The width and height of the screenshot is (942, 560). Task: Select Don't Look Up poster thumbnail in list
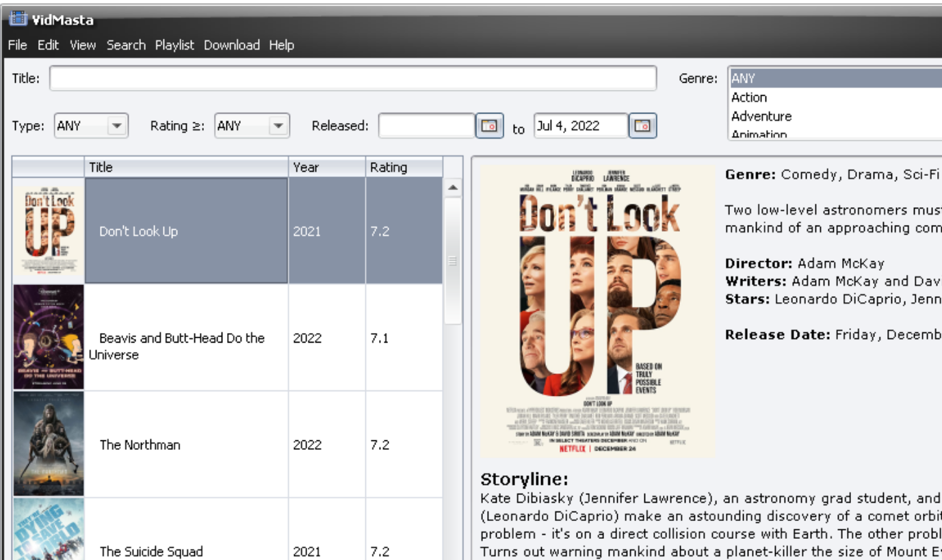click(x=49, y=230)
